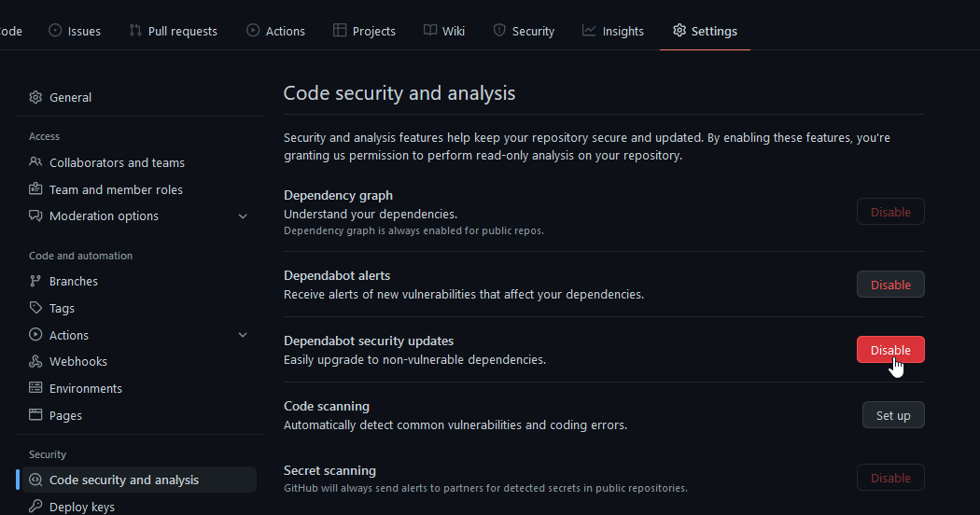Expand the Actions sidebar section chevron
Viewport: 980px width, 515px height.
243,335
